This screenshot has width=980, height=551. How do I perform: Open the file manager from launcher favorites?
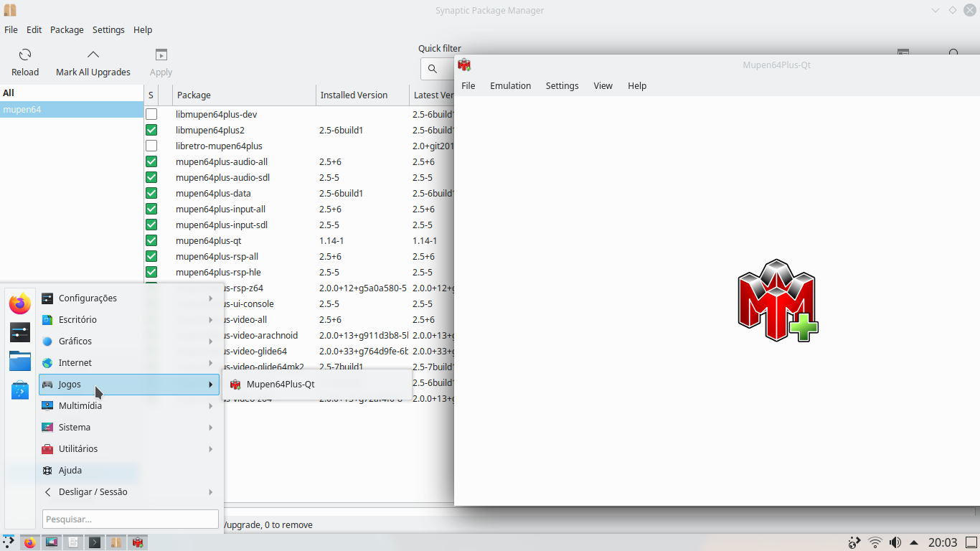point(20,361)
